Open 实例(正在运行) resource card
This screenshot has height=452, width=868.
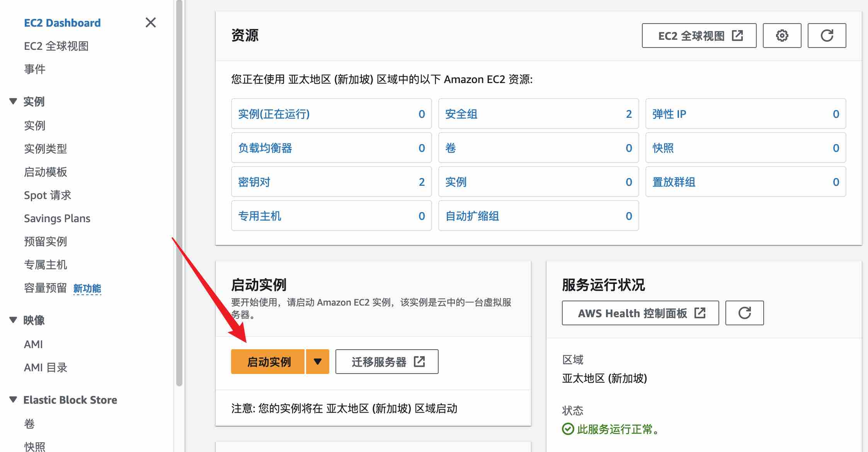click(332, 114)
